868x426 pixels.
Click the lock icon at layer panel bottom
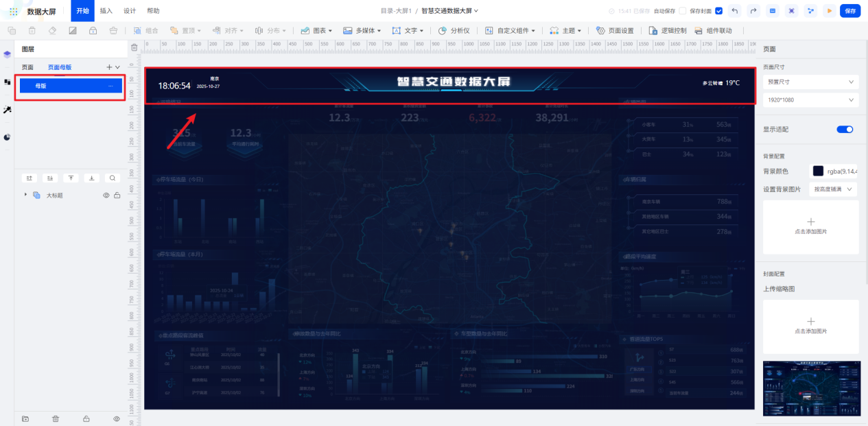[86, 418]
